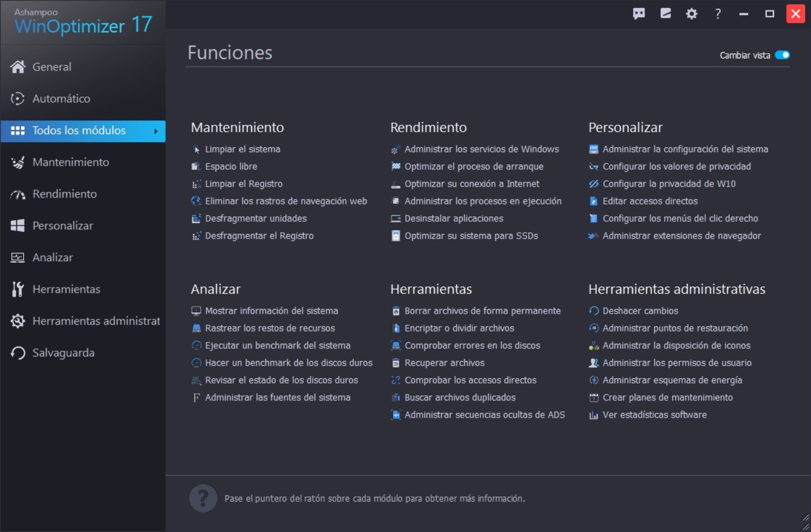811x532 pixels.
Task: Click the General home icon
Action: (18, 66)
